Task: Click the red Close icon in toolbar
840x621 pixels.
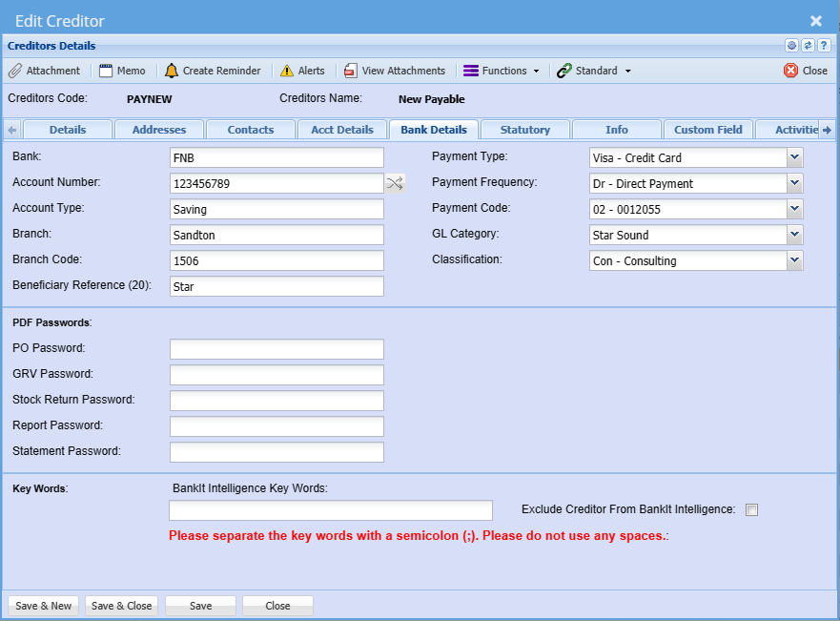Action: [790, 71]
